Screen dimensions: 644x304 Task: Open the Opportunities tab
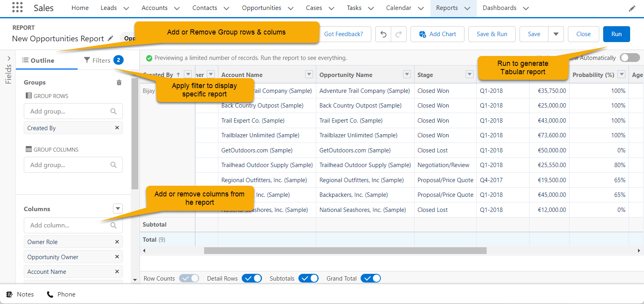tap(262, 8)
